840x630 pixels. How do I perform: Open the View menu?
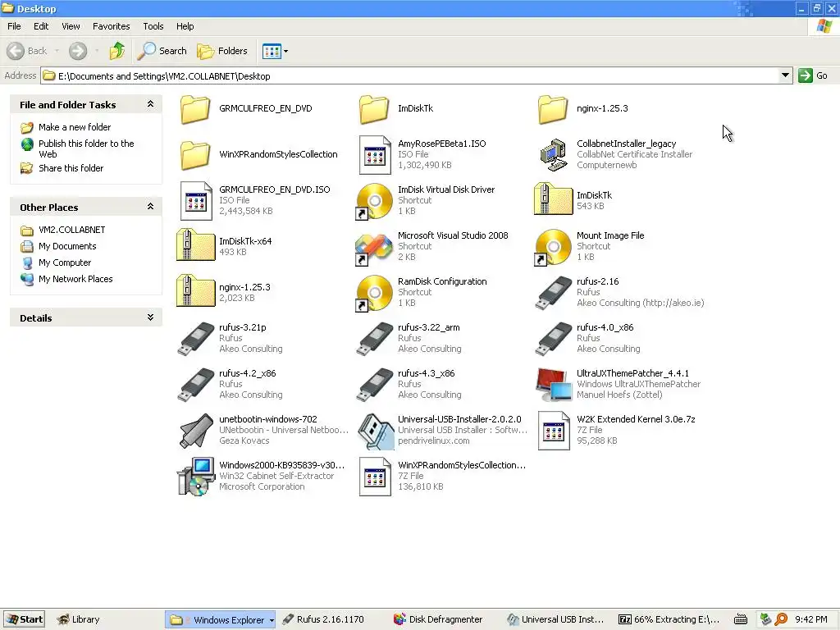(x=71, y=26)
